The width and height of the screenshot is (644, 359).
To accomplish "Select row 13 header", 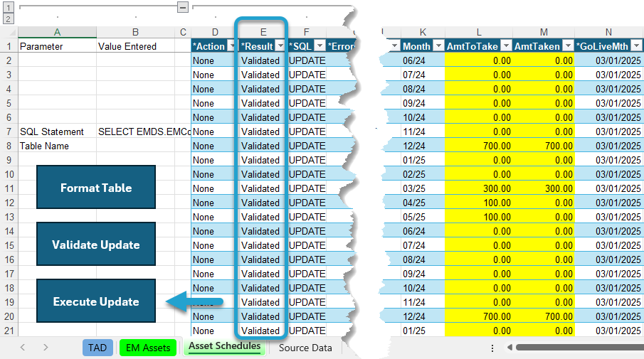I will [9, 217].
